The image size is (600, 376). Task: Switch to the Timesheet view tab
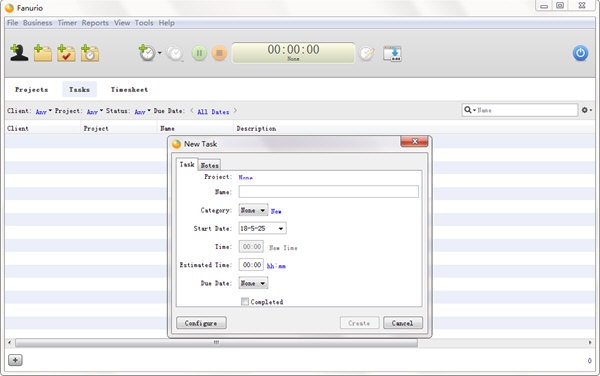point(129,90)
